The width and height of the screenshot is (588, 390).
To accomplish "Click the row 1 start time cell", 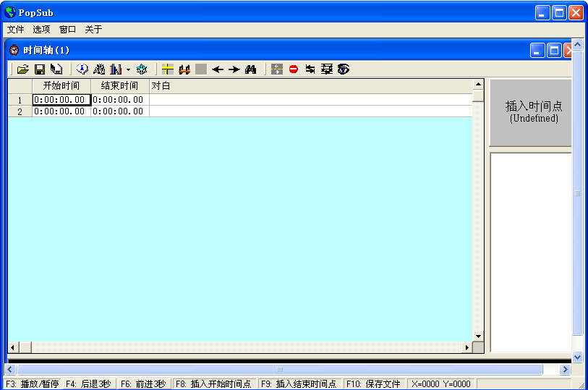I will click(x=61, y=100).
